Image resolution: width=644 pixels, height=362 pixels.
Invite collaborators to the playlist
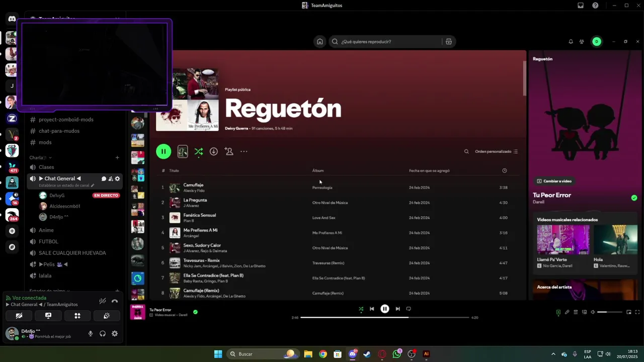tap(229, 151)
